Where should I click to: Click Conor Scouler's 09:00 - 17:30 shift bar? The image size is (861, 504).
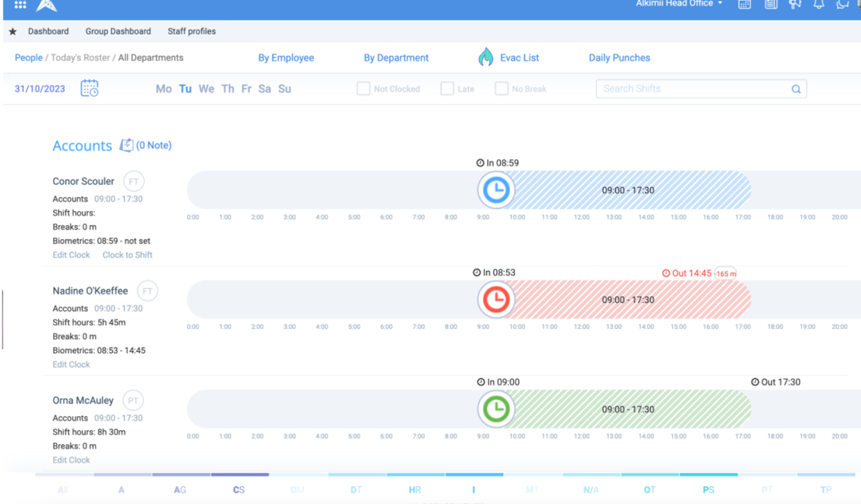(628, 190)
